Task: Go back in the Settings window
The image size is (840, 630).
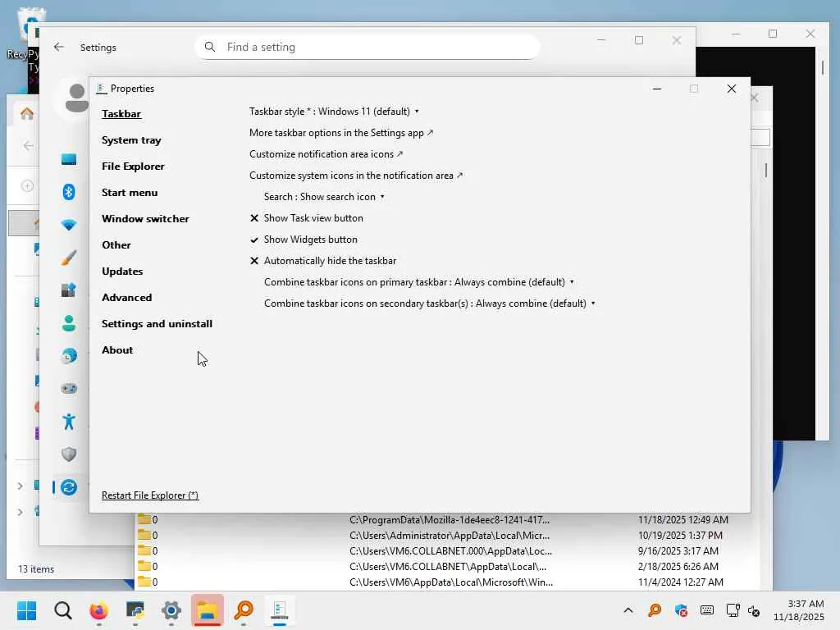Action: (59, 47)
